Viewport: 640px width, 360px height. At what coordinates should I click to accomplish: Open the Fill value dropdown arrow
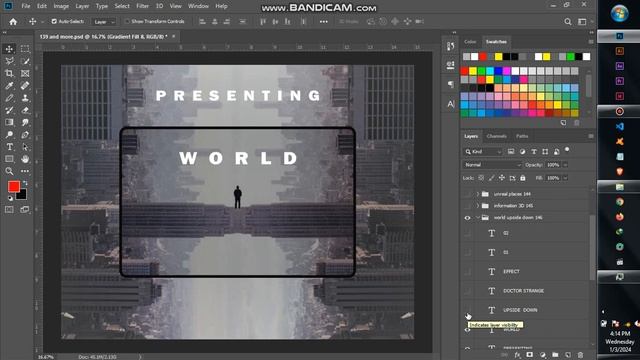pyautogui.click(x=565, y=178)
